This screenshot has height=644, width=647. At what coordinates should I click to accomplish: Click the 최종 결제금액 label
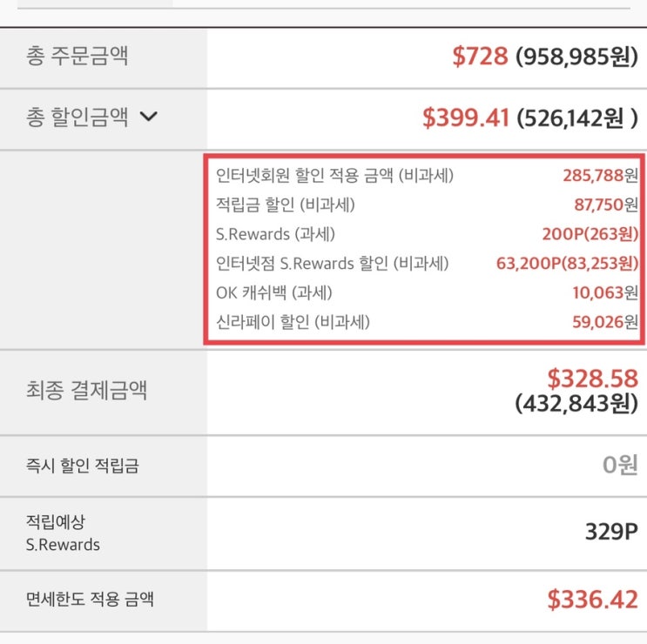tap(87, 390)
